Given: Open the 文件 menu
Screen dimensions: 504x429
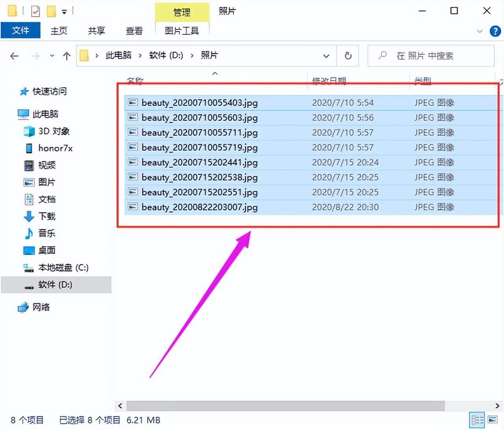Looking at the screenshot, I should [x=20, y=30].
